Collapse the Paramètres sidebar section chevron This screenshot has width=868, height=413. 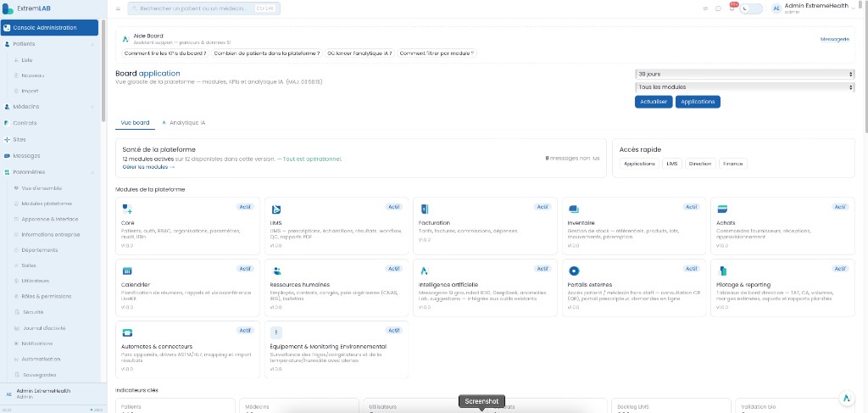click(92, 172)
